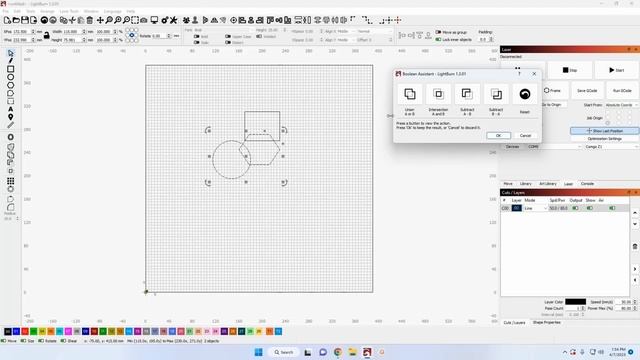Screen dimensions: 640x360
Task: Toggle Italic text switch
Action: point(196,42)
